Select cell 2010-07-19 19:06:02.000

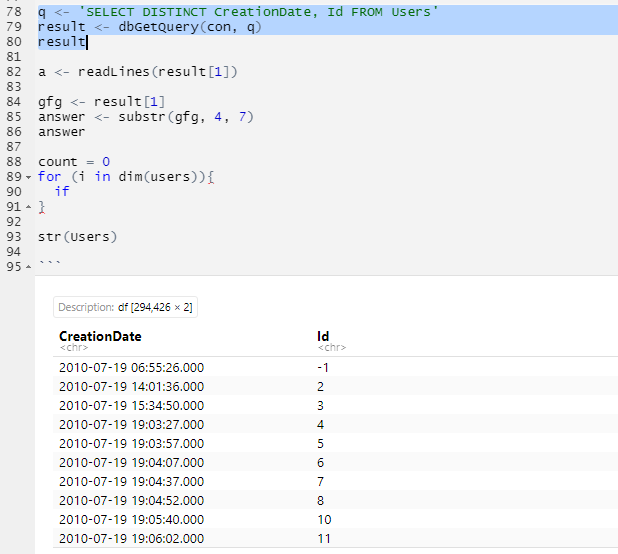131,539
